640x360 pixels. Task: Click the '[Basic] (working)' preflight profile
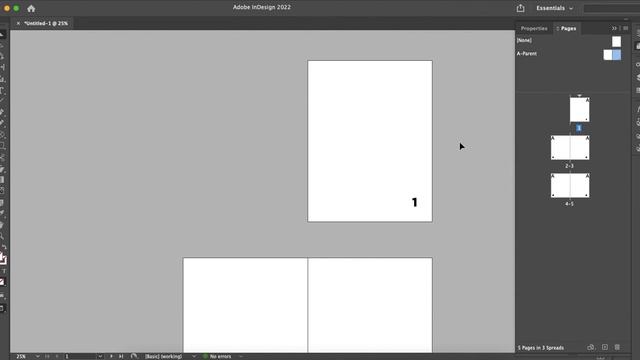(164, 356)
